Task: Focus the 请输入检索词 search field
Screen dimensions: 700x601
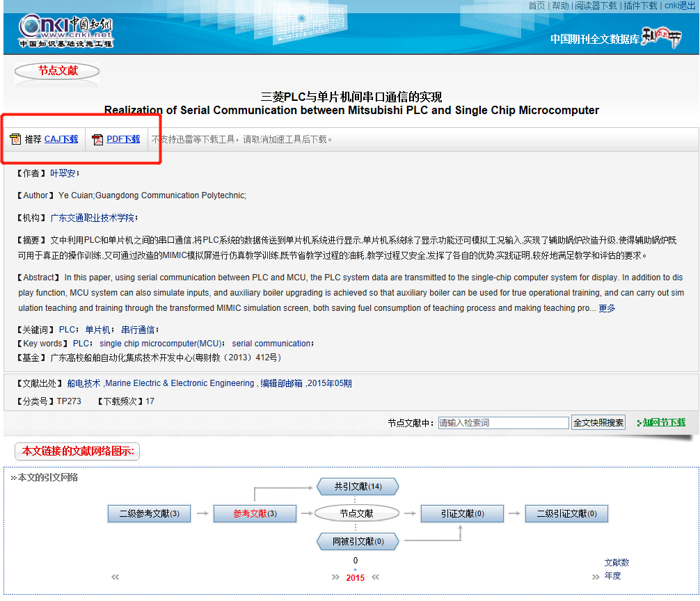Action: tap(503, 422)
